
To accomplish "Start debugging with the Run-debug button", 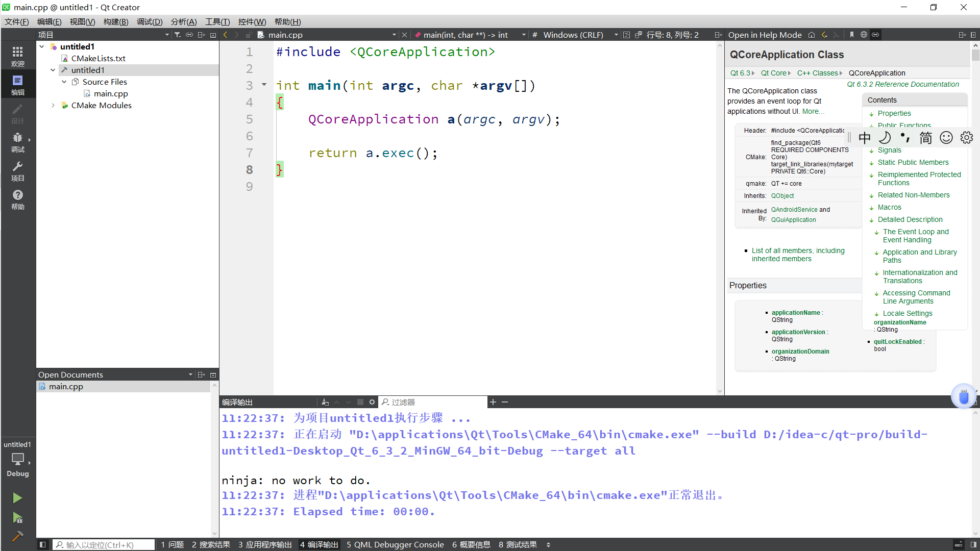I will tap(17, 518).
